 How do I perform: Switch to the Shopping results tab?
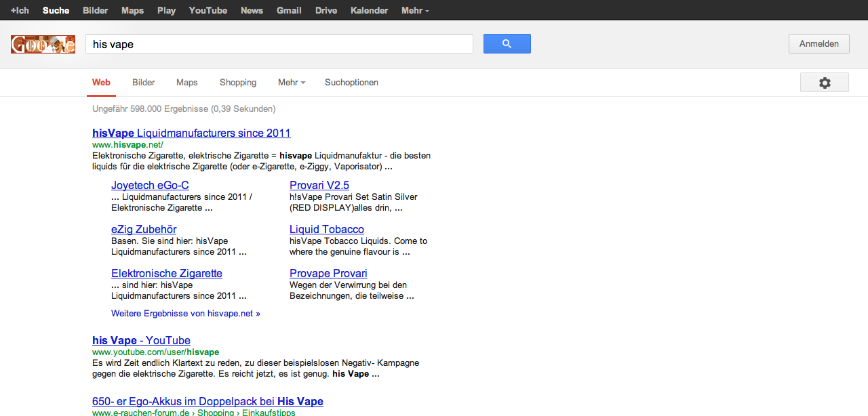coord(237,83)
